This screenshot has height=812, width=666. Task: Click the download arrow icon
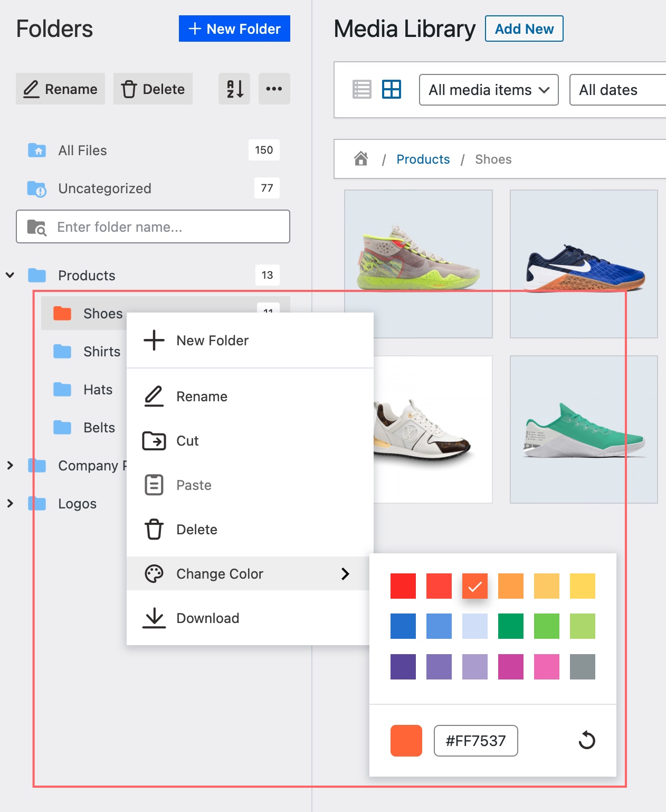(x=154, y=618)
